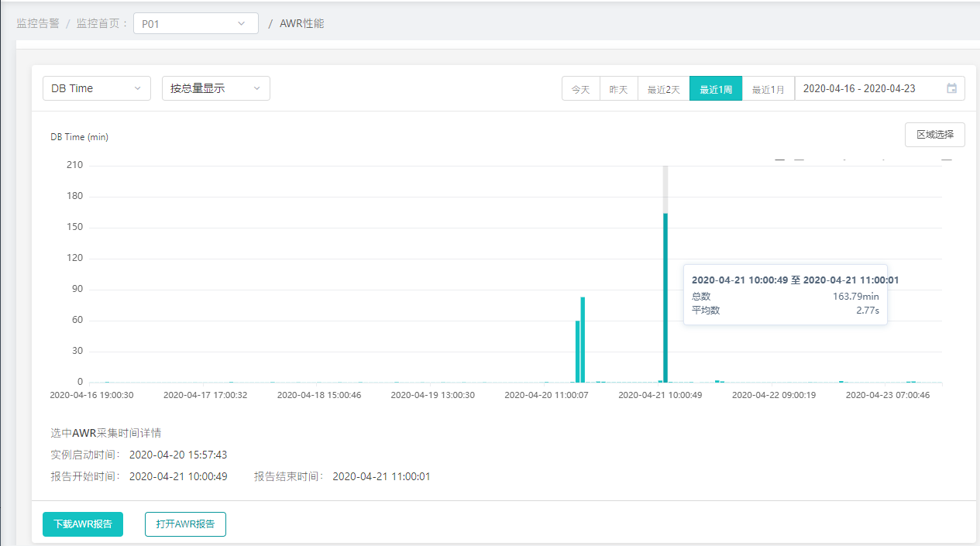Select the 最近1周 time range option
The height and width of the screenshot is (546, 980).
click(x=715, y=89)
